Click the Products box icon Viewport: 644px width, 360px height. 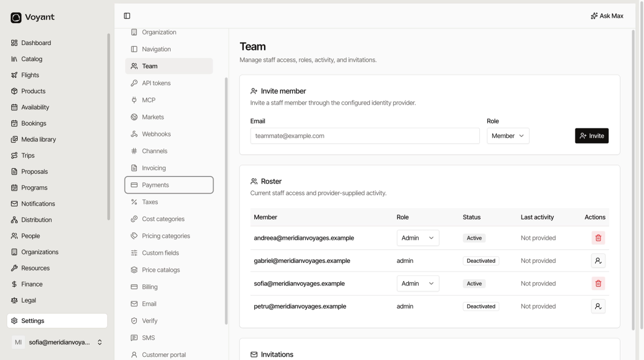(x=14, y=91)
